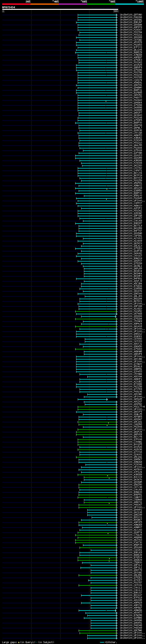Open the UniRef100_B9RJN7 hit link
The width and height of the screenshot is (146, 644).
[x=131, y=22]
